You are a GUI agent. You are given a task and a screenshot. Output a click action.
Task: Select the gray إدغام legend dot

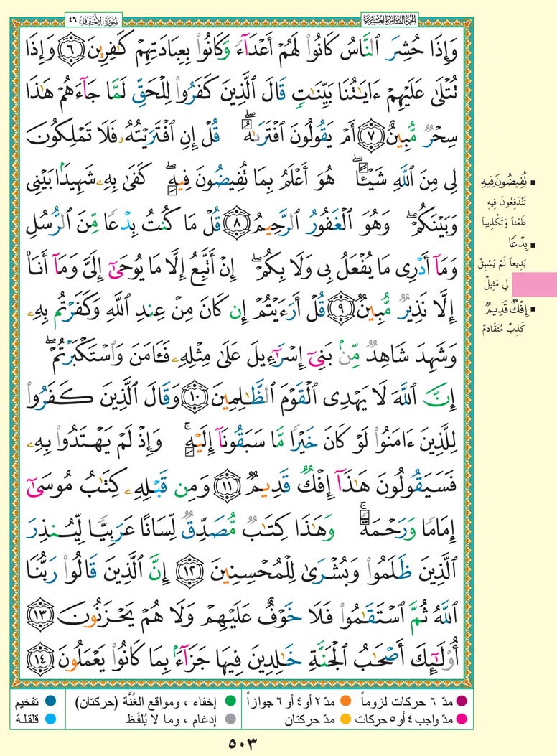point(229,716)
